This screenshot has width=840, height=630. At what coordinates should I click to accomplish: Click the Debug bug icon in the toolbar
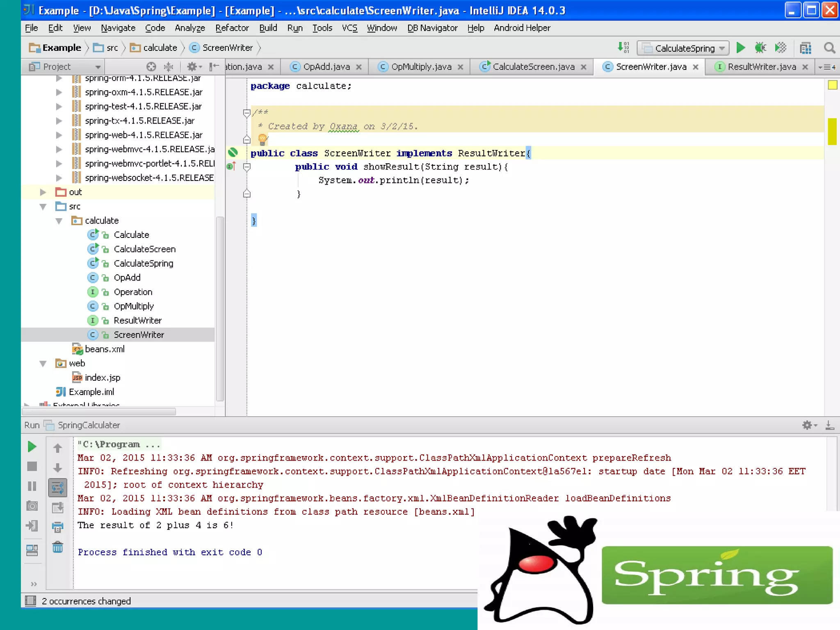pyautogui.click(x=760, y=48)
